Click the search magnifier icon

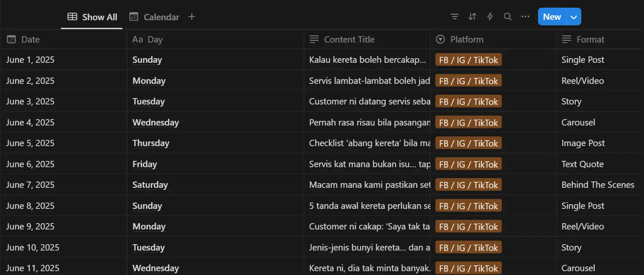[x=507, y=17]
